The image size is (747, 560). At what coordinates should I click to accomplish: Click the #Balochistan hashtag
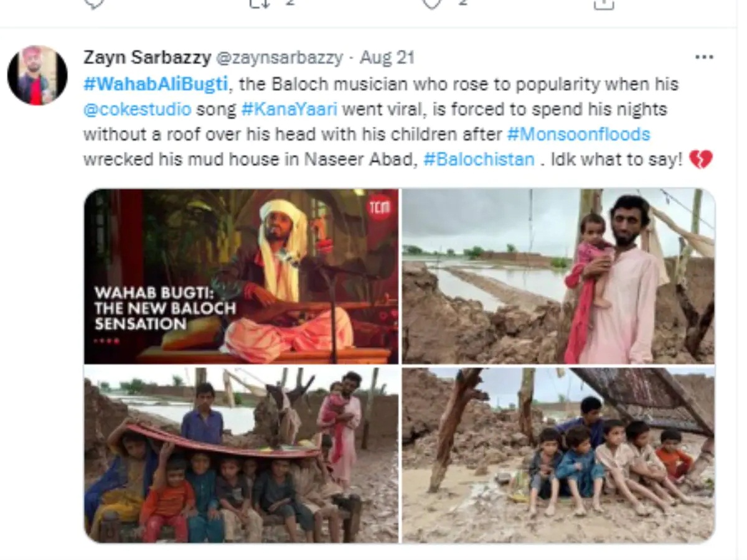479,159
